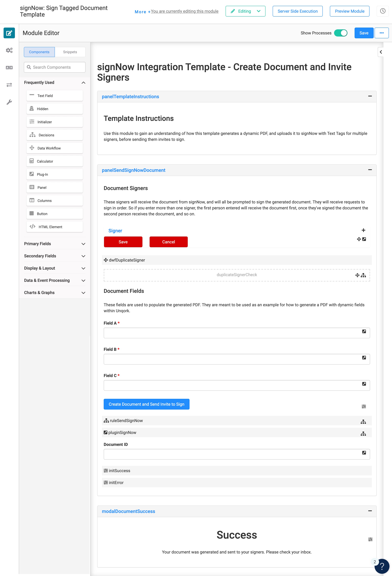Image resolution: width=392 pixels, height=576 pixels.
Task: Select the initSuccess row
Action: coord(237,471)
